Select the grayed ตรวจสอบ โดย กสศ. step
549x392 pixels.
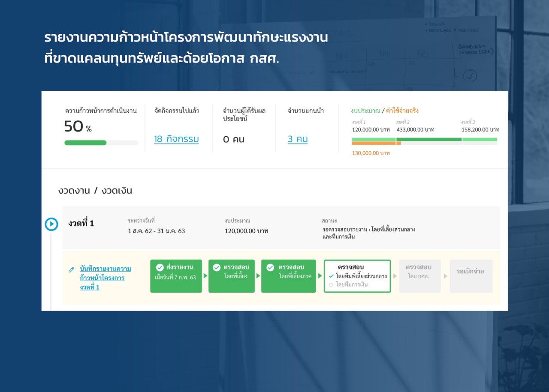pos(419,276)
